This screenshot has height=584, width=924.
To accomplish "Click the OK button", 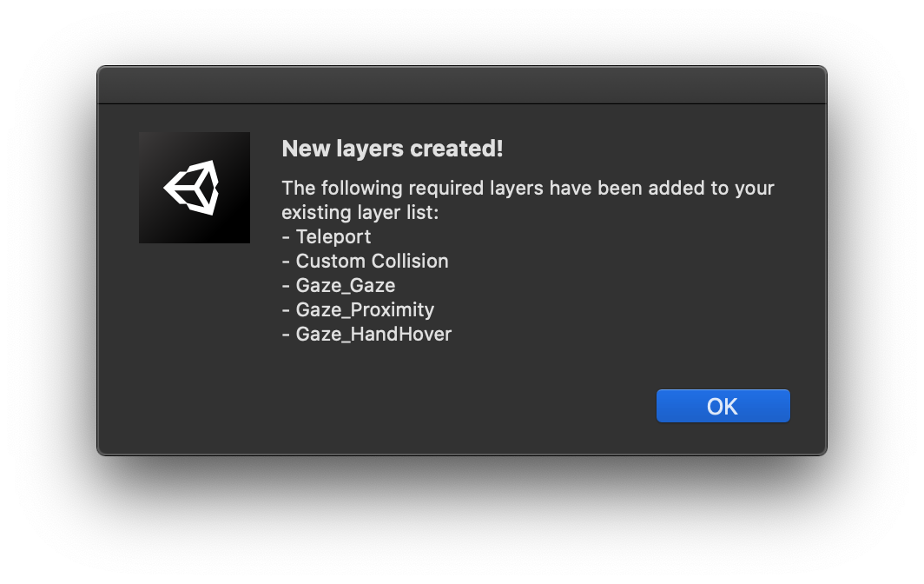I will pos(723,406).
